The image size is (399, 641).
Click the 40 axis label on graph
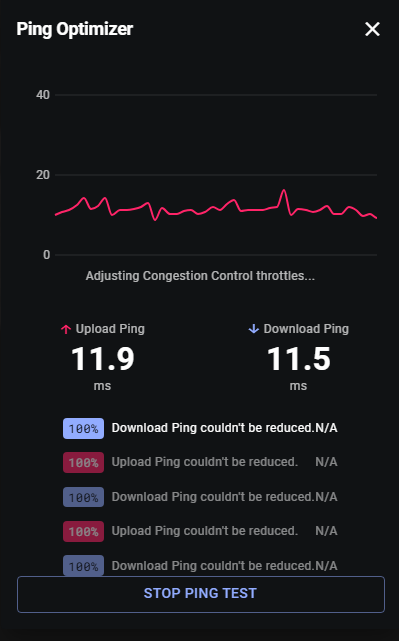pos(43,95)
